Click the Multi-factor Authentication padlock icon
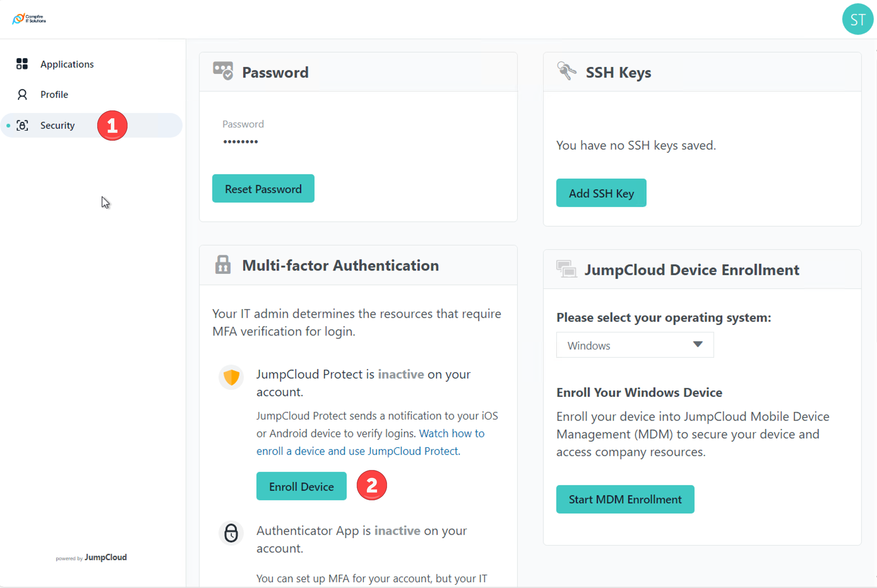Viewport: 877px width, 588px height. point(223,265)
